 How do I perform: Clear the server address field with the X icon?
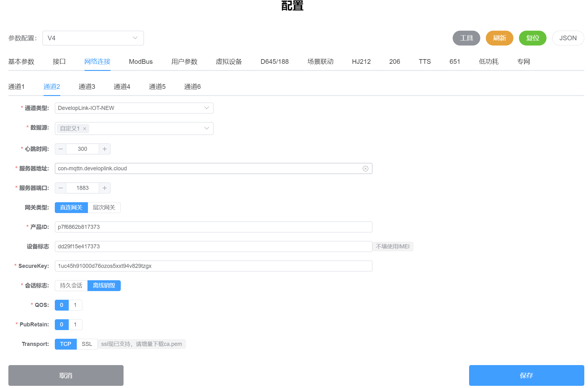[x=365, y=168]
